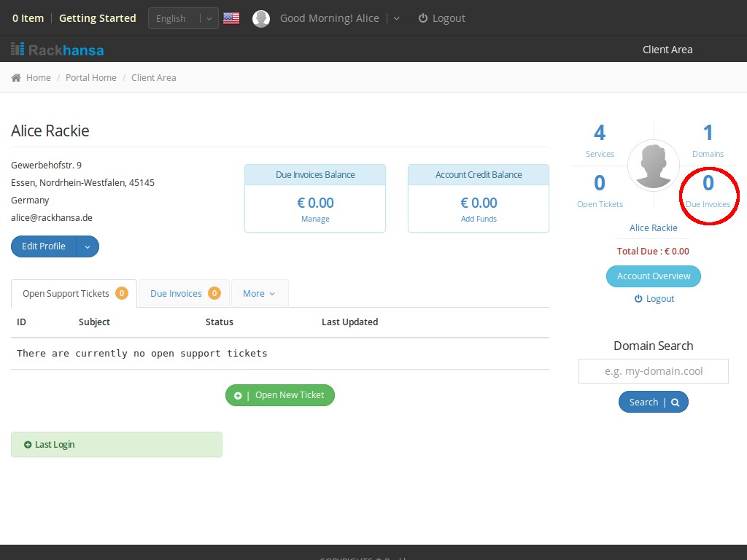Switch to the Due Invoices tab

184,293
